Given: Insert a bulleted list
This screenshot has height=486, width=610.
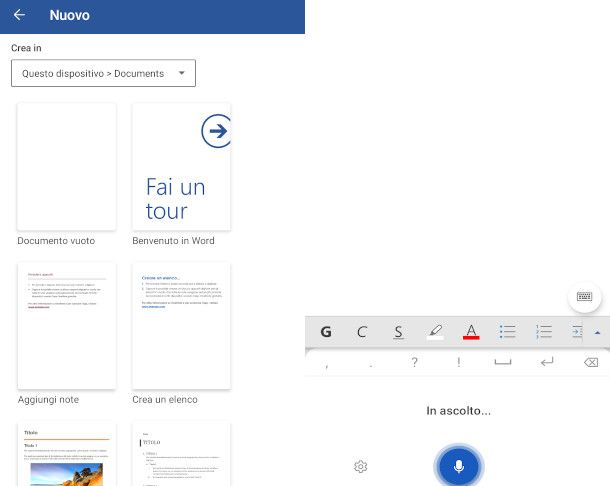Looking at the screenshot, I should 507,332.
